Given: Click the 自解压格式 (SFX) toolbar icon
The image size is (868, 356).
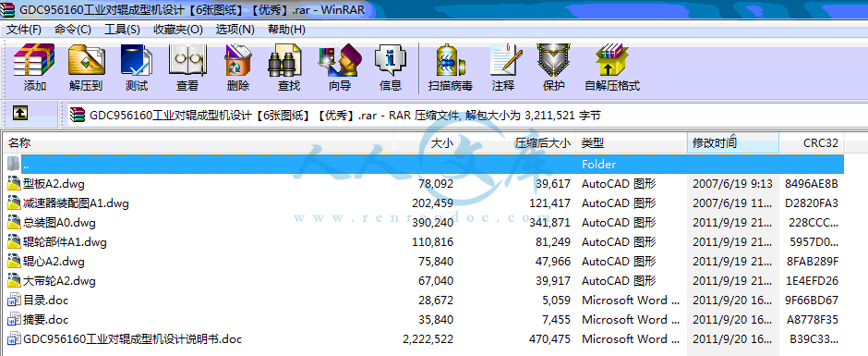Looking at the screenshot, I should (612, 60).
